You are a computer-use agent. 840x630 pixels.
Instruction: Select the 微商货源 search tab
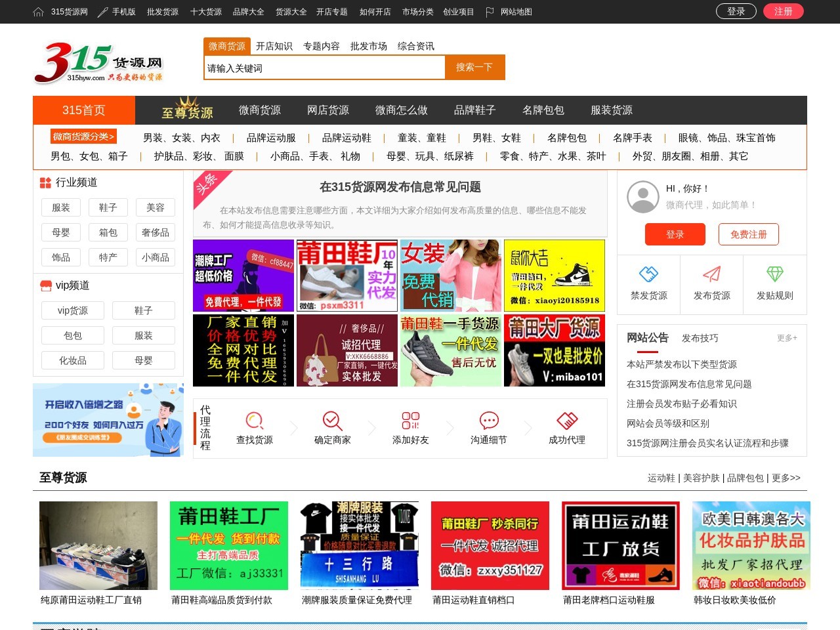pyautogui.click(x=227, y=46)
